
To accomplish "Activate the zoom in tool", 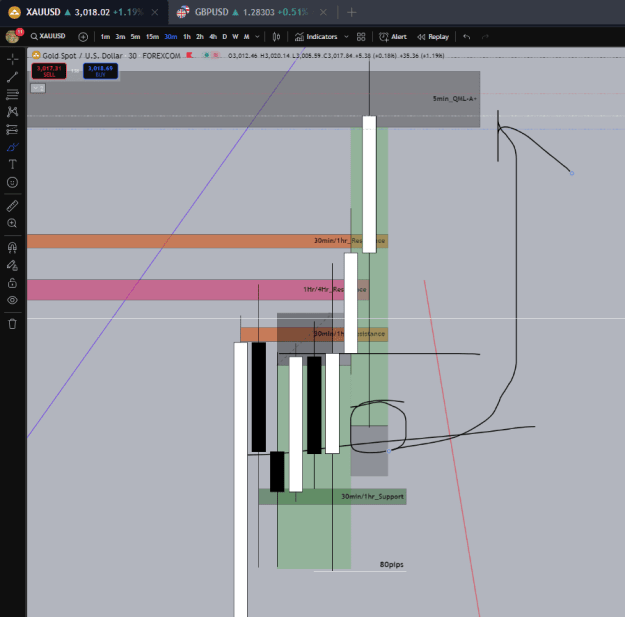I will coord(12,223).
